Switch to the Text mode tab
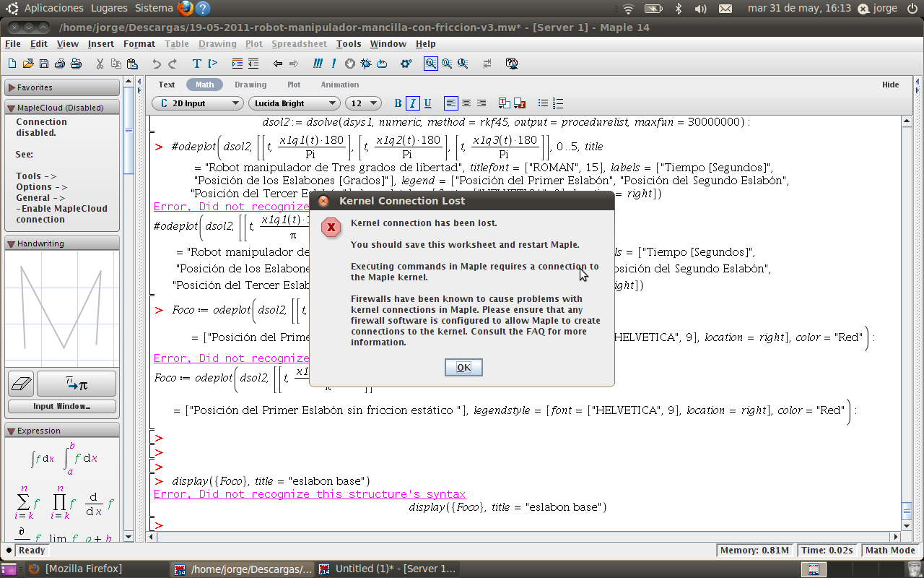This screenshot has height=578, width=924. click(167, 85)
